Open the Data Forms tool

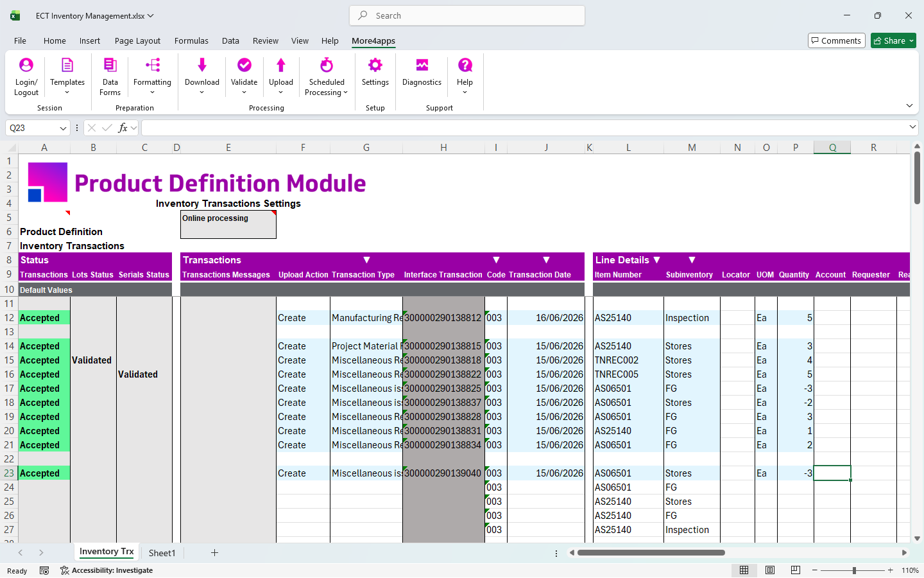pyautogui.click(x=110, y=76)
